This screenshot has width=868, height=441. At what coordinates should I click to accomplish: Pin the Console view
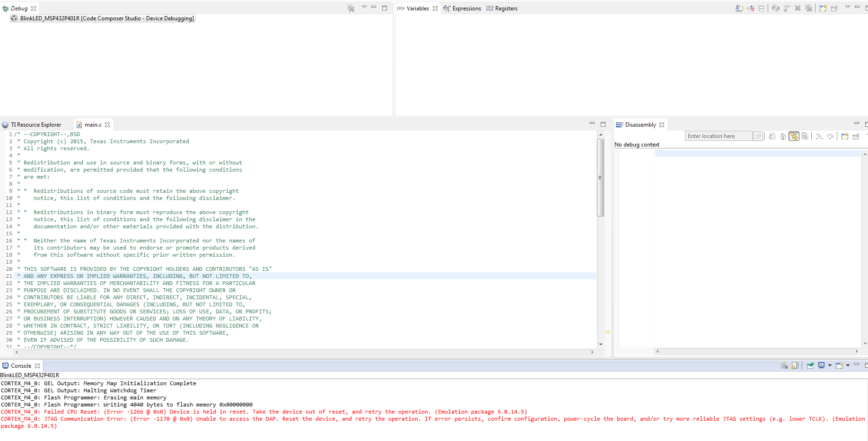point(810,365)
